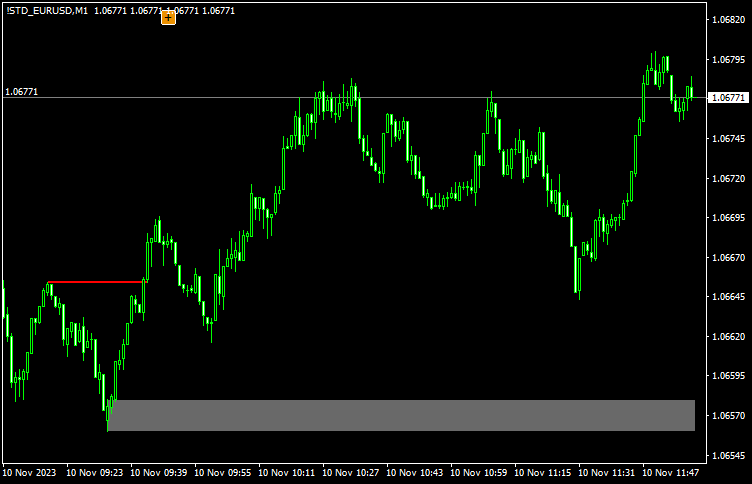Click the highlighted current price label 1.06771
The width and height of the screenshot is (752, 484).
pyautogui.click(x=727, y=98)
